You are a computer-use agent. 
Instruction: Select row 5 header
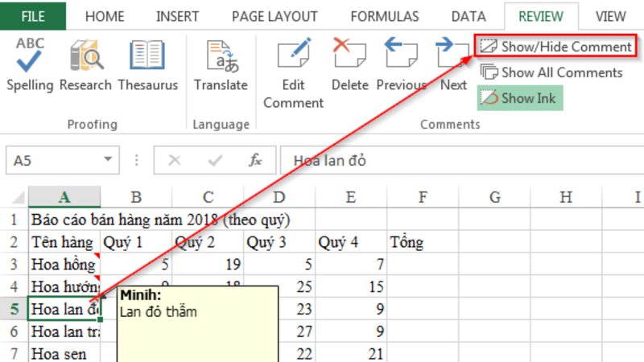[14, 309]
